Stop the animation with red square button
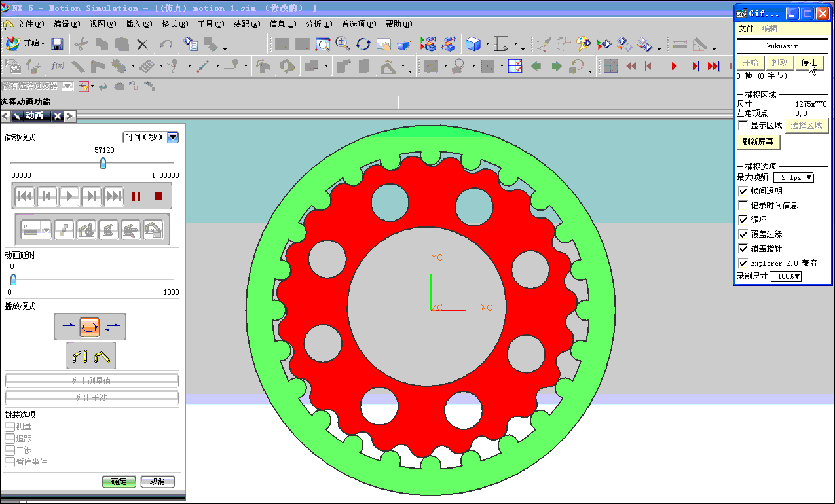Image resolution: width=835 pixels, height=504 pixels. click(x=158, y=196)
